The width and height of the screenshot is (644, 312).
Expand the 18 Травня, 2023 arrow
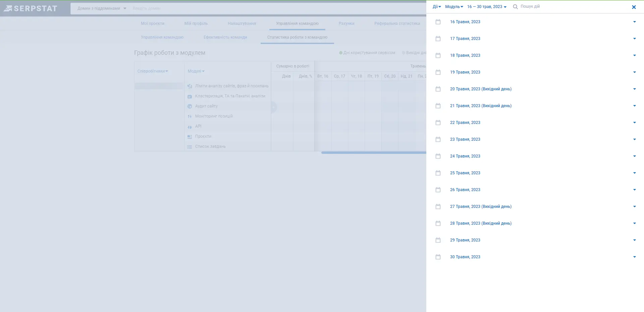[634, 55]
